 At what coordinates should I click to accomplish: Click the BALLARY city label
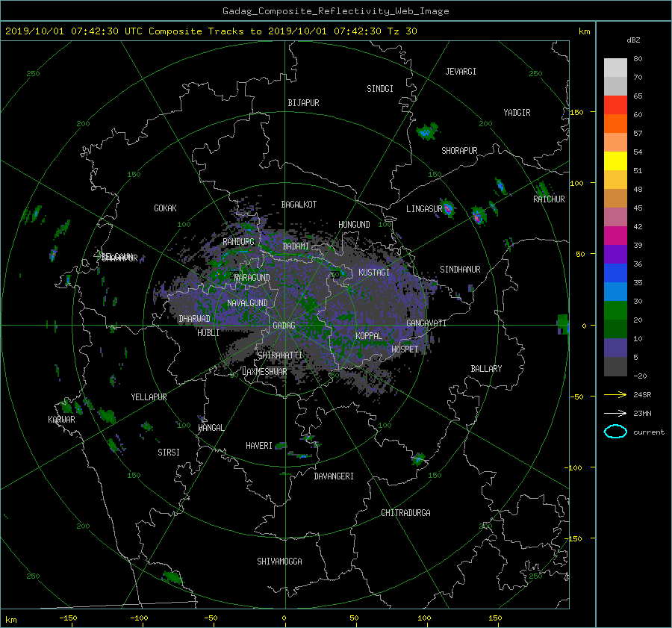click(486, 369)
